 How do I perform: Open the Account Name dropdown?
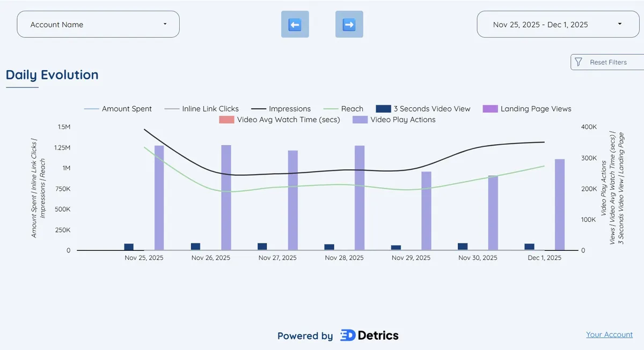[98, 24]
